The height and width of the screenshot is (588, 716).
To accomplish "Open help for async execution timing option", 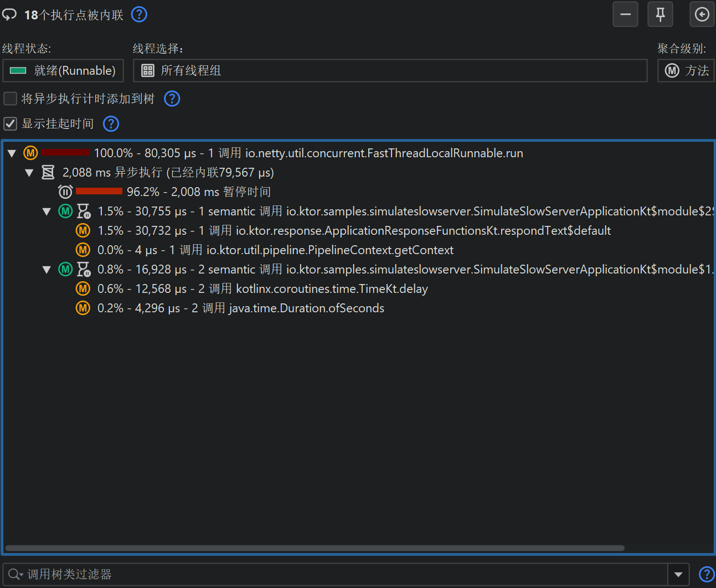I will tap(172, 99).
